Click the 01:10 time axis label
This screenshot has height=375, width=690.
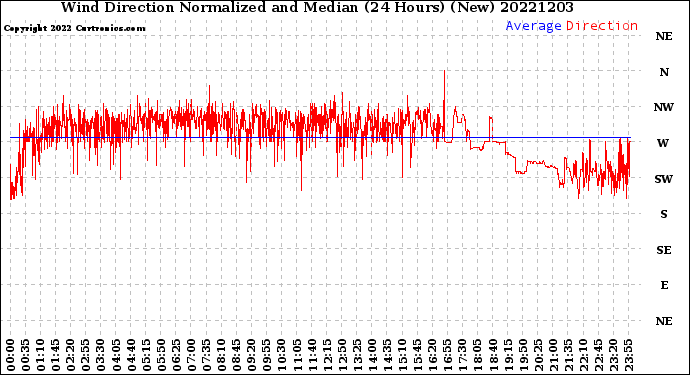click(40, 355)
